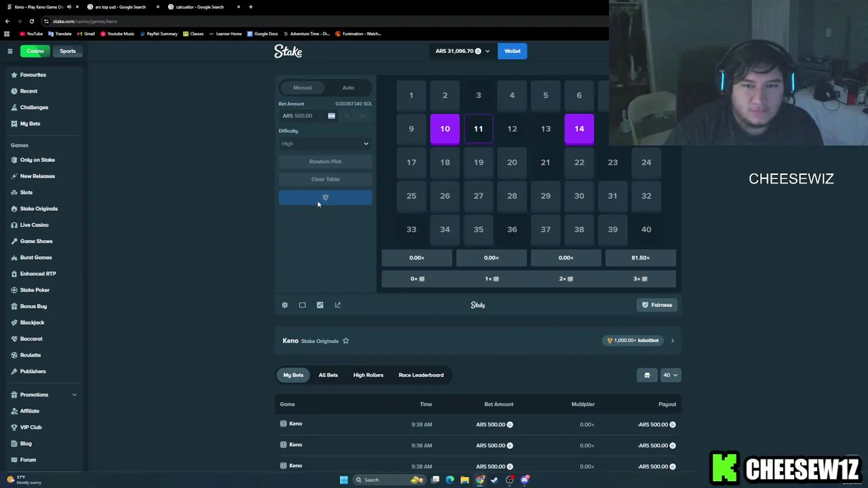Image resolution: width=868 pixels, height=488 pixels.
Task: Open the Sports section
Action: (x=68, y=52)
